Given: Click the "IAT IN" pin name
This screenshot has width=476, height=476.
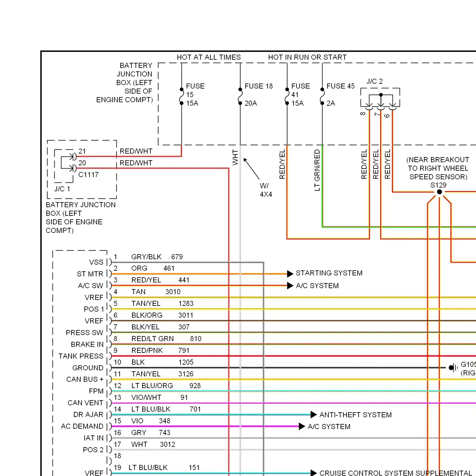Looking at the screenshot, I should 94,438.
